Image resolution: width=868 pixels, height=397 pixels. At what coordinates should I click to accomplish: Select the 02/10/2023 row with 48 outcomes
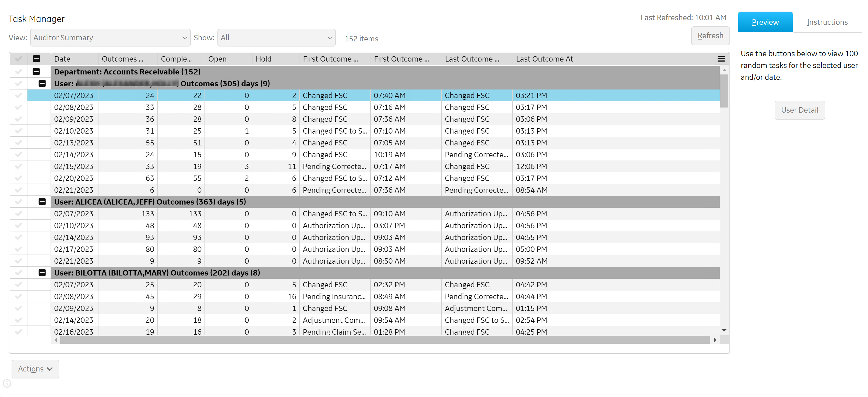point(385,226)
